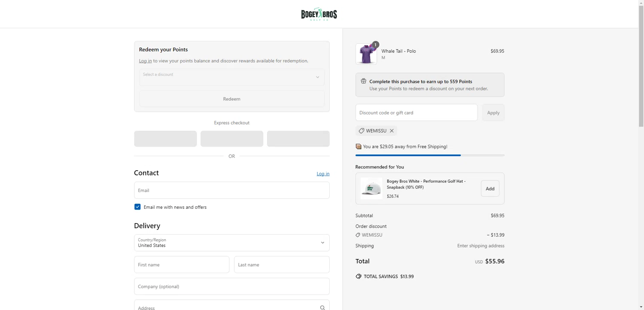Image resolution: width=644 pixels, height=310 pixels.
Task: Click the middle express checkout button
Action: pyautogui.click(x=232, y=139)
